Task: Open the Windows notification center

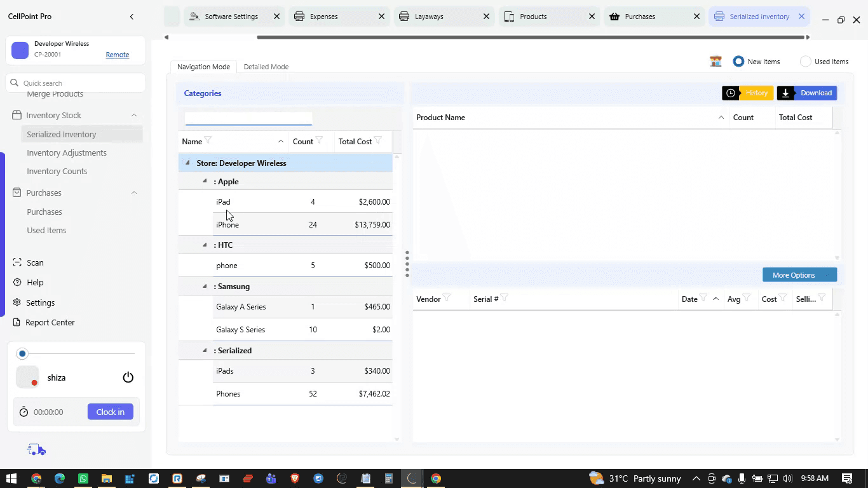Action: coord(847,478)
